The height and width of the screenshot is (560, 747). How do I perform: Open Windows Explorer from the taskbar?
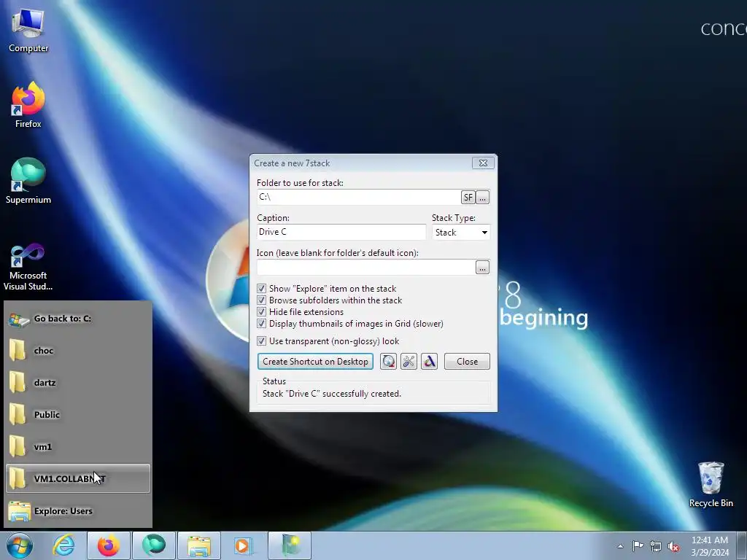pos(198,545)
